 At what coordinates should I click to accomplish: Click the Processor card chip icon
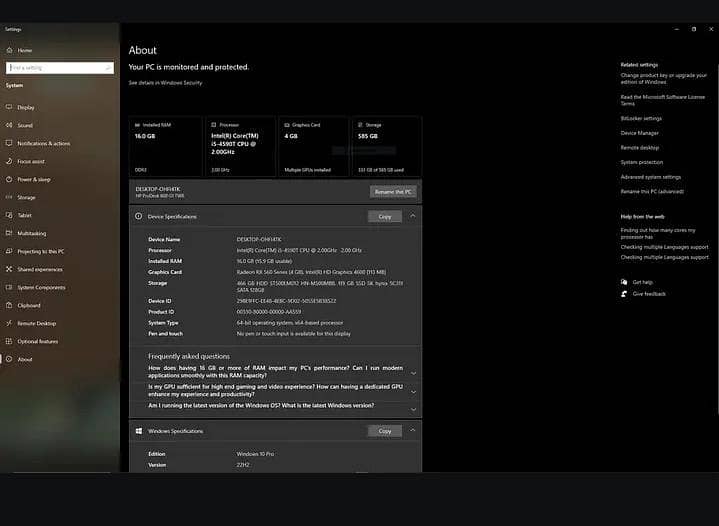[x=214, y=125]
